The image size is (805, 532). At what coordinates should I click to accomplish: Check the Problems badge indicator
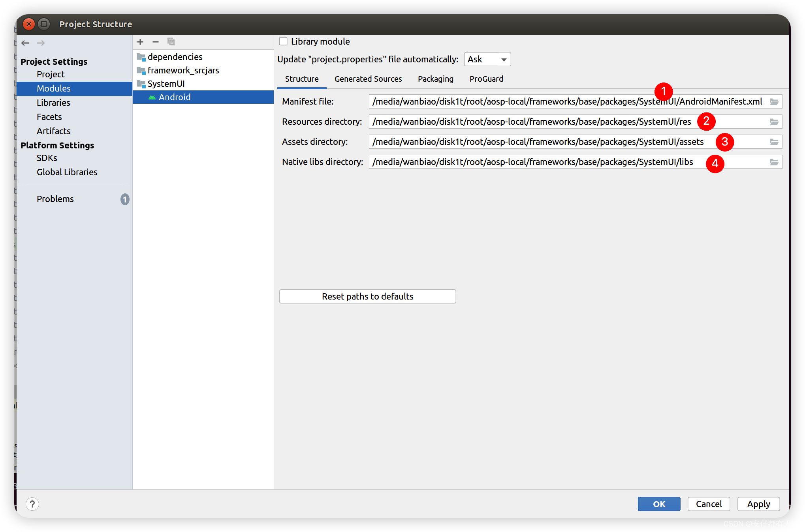(x=123, y=198)
